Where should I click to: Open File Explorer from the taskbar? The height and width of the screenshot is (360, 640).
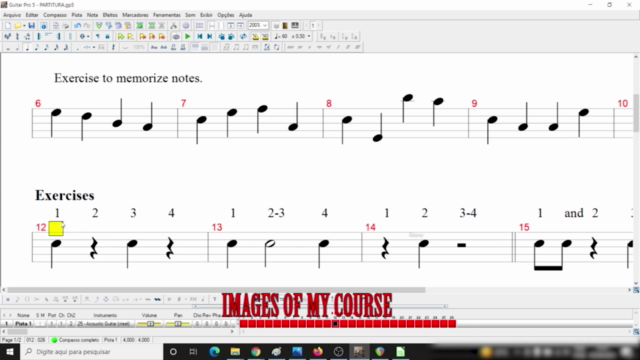click(x=235, y=351)
